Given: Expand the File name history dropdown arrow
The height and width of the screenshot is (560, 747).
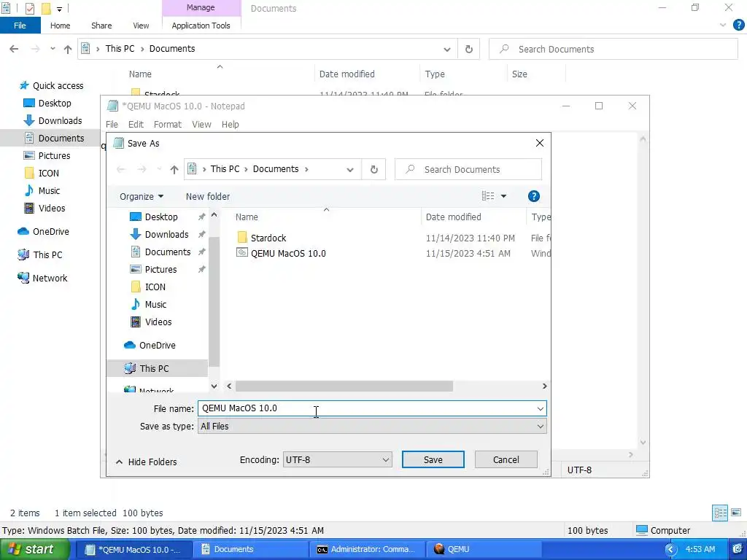Looking at the screenshot, I should click(x=541, y=408).
